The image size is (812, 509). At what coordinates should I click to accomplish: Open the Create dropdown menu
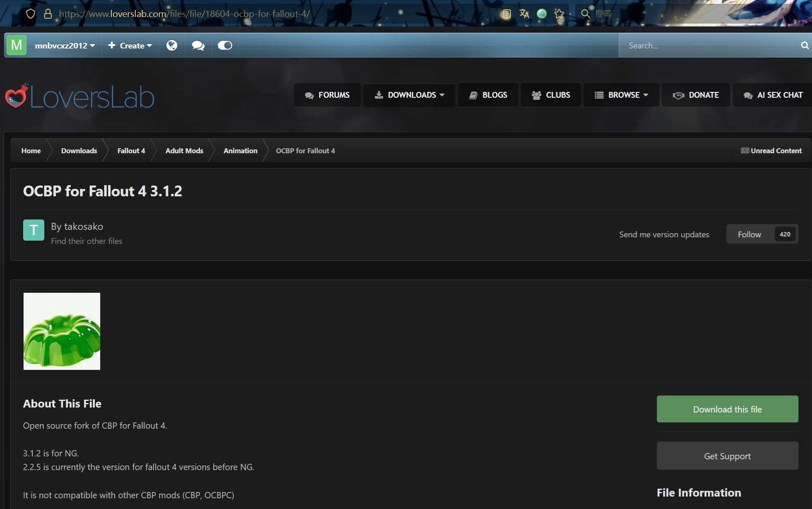tap(130, 46)
